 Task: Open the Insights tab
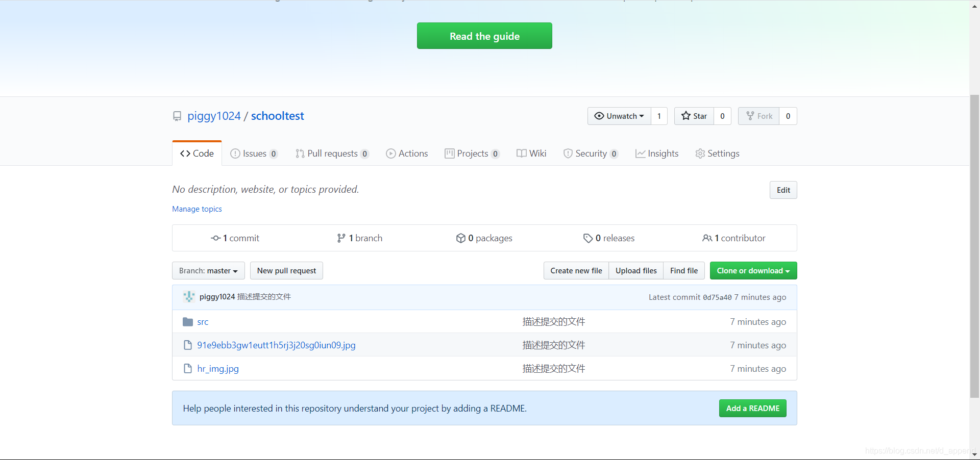657,154
